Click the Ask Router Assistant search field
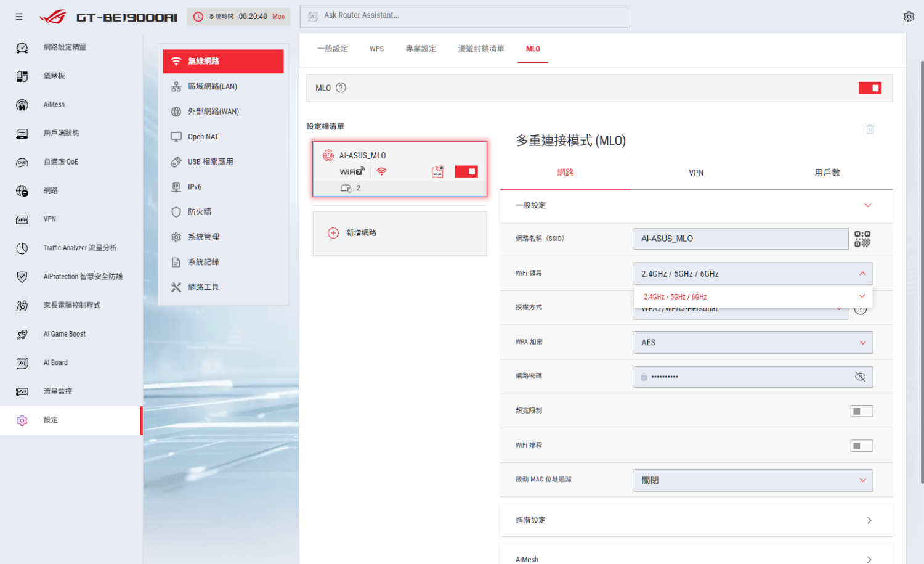 tap(464, 17)
